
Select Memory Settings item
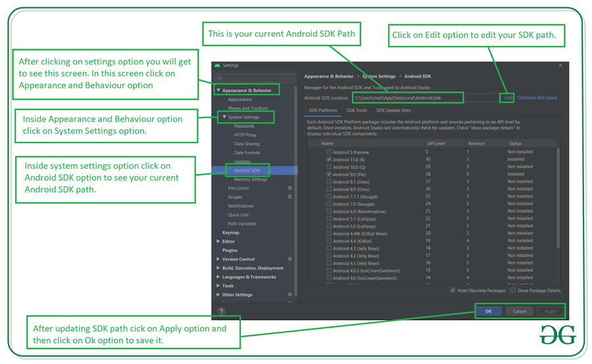pyautogui.click(x=251, y=179)
